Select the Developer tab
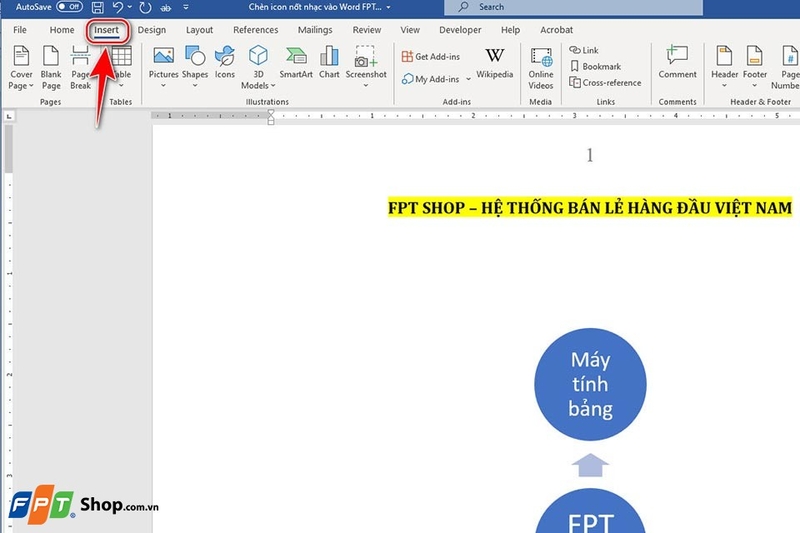This screenshot has height=533, width=800. click(x=460, y=30)
